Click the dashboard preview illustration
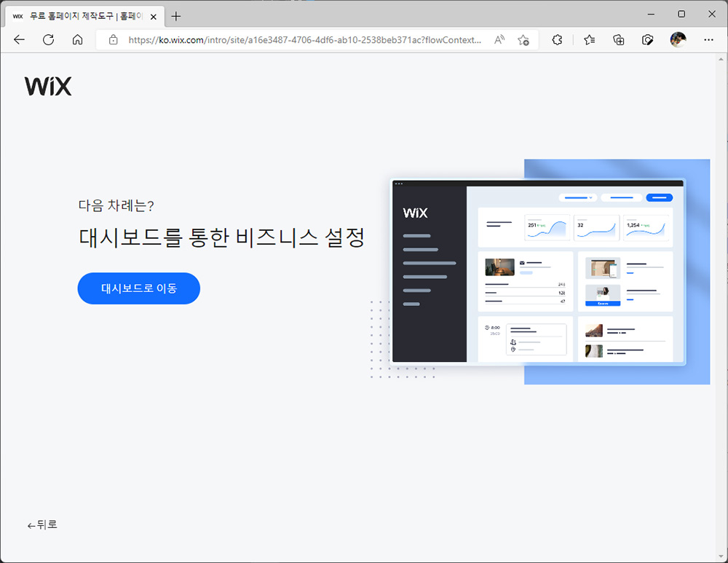The width and height of the screenshot is (728, 563). click(540, 272)
